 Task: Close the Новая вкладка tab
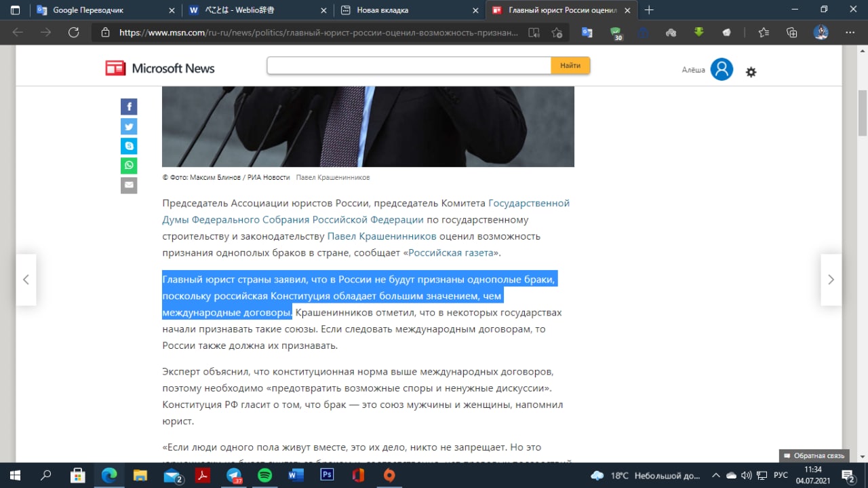pos(475,10)
